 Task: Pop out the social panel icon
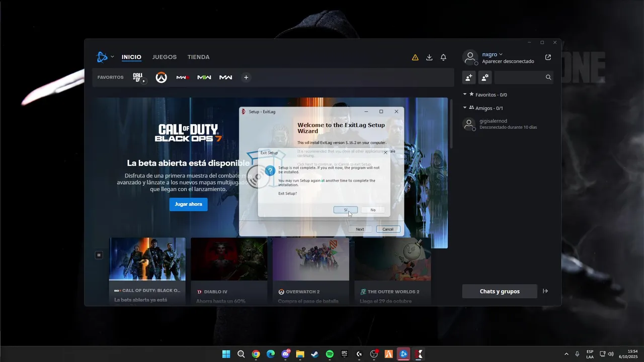pyautogui.click(x=548, y=57)
